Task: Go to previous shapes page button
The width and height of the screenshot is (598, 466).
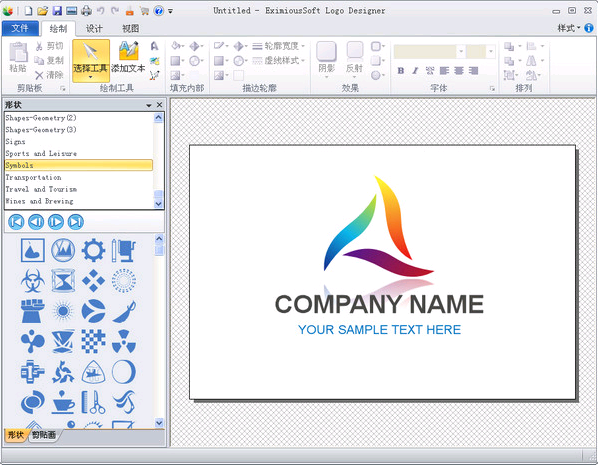Action: (36, 222)
